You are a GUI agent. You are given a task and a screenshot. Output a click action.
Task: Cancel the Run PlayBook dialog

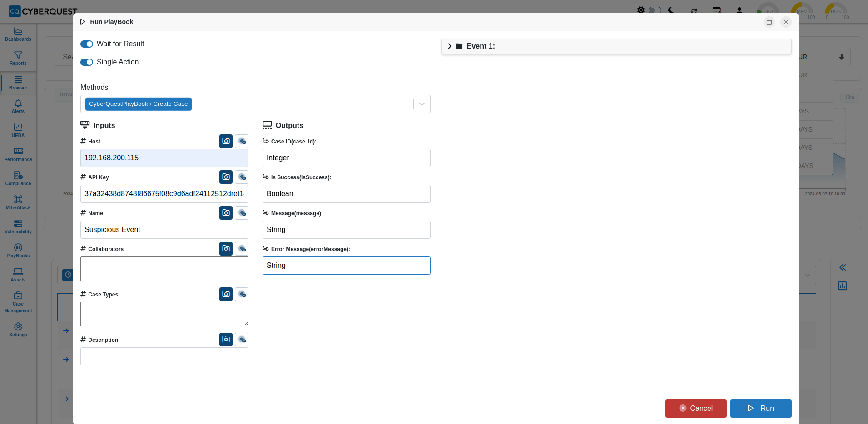696,409
